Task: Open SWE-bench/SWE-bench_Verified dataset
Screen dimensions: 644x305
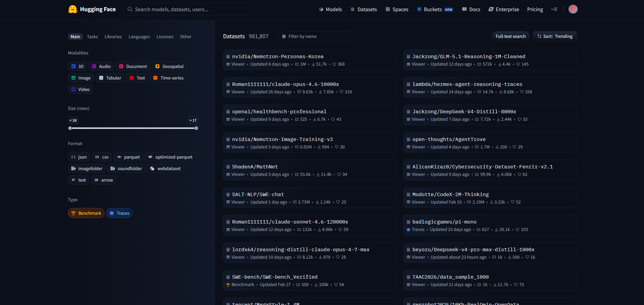Action: click(x=310, y=280)
